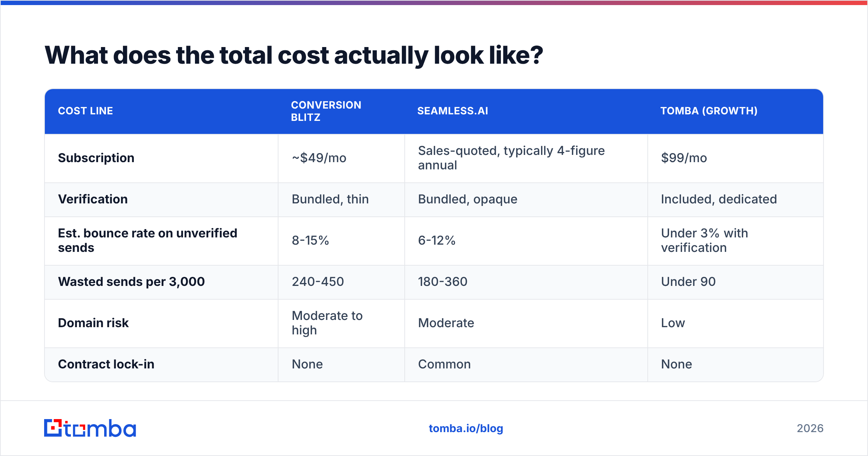Click the 'Subscription' row label
This screenshot has width=868, height=456.
point(96,158)
